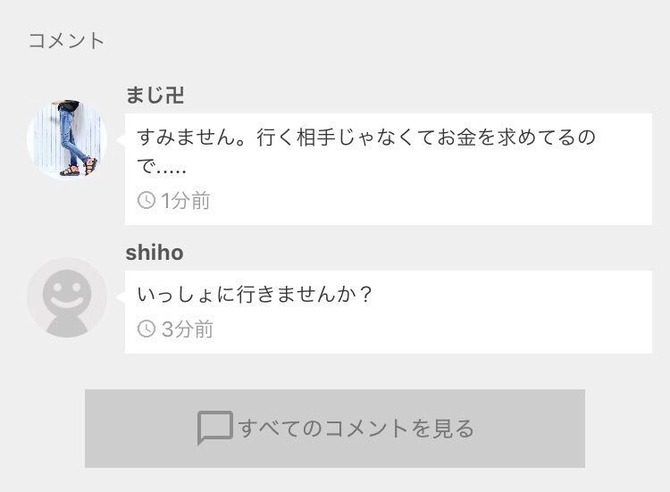This screenshot has width=670, height=492.
Task: Click the username shiho
Action: pyautogui.click(x=154, y=252)
